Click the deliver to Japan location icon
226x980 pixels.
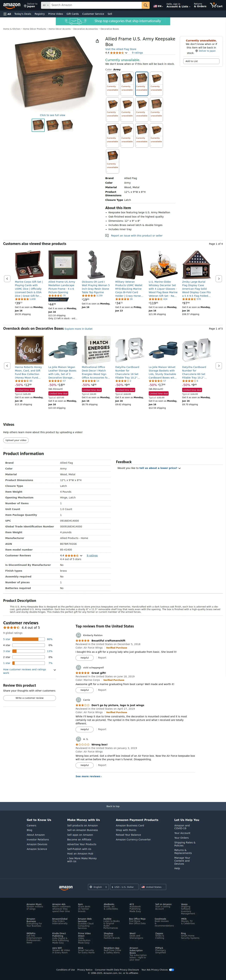pos(25,6)
